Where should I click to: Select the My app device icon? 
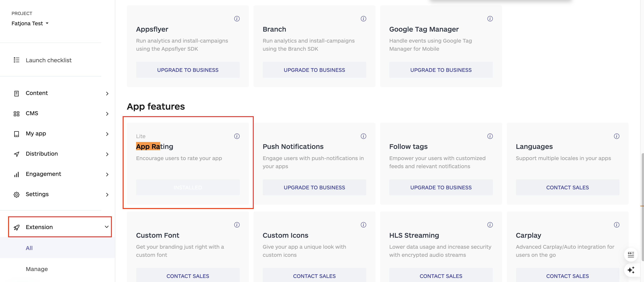17,134
